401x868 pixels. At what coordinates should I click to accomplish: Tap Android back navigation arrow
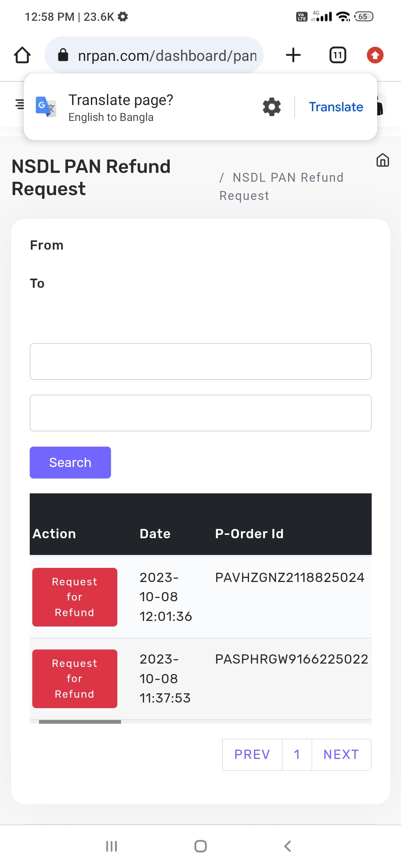(x=288, y=846)
